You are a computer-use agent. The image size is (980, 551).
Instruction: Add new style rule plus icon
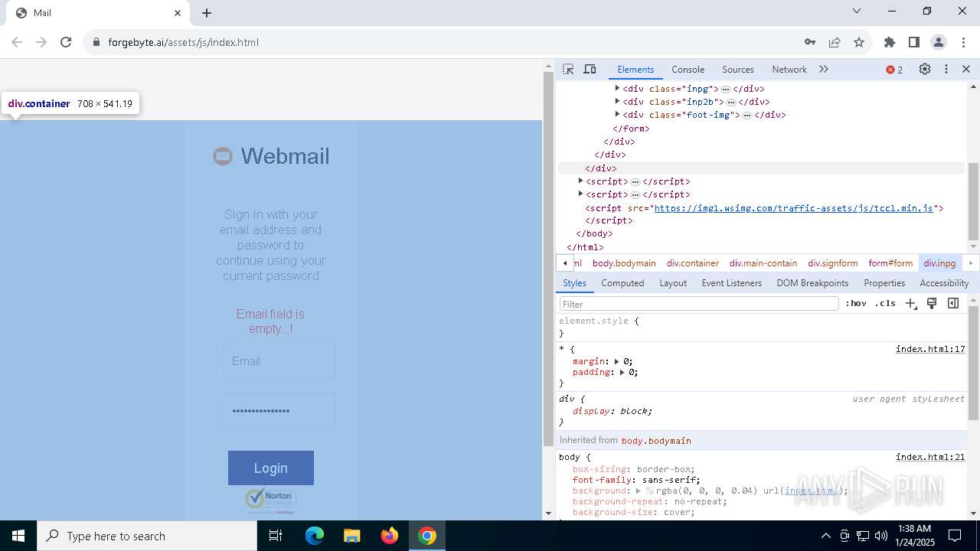coord(910,303)
